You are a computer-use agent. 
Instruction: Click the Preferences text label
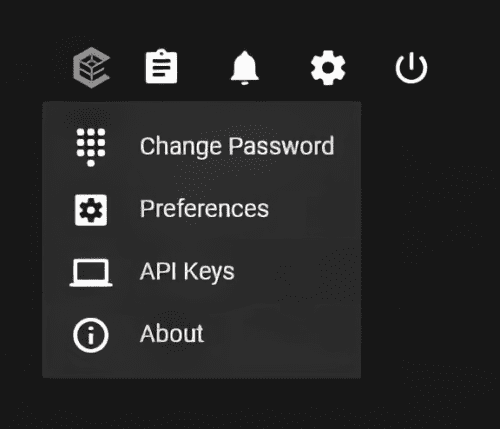click(204, 209)
